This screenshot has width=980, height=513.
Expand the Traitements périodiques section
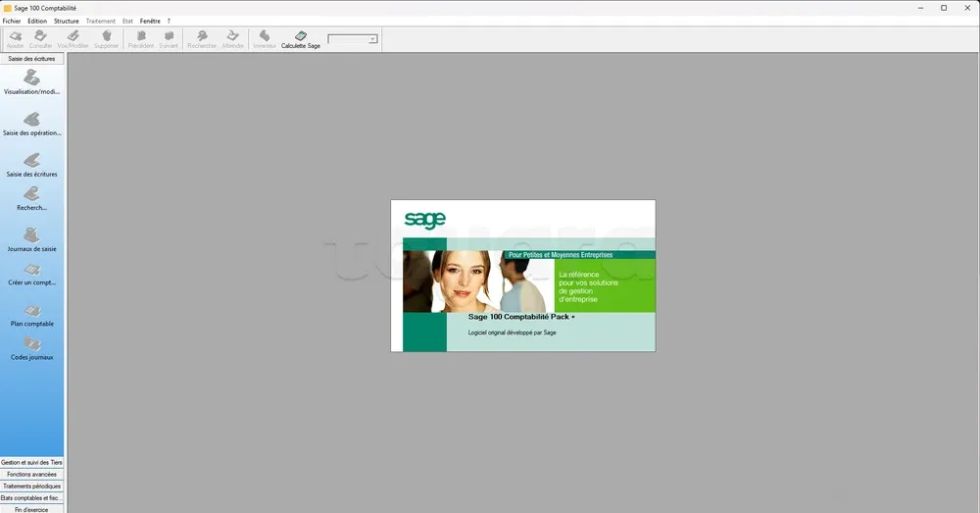(x=31, y=486)
